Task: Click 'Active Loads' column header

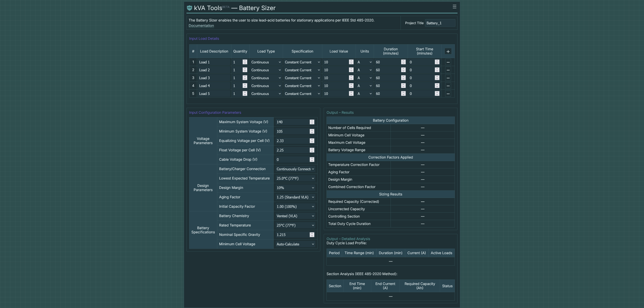Action: 441,253
